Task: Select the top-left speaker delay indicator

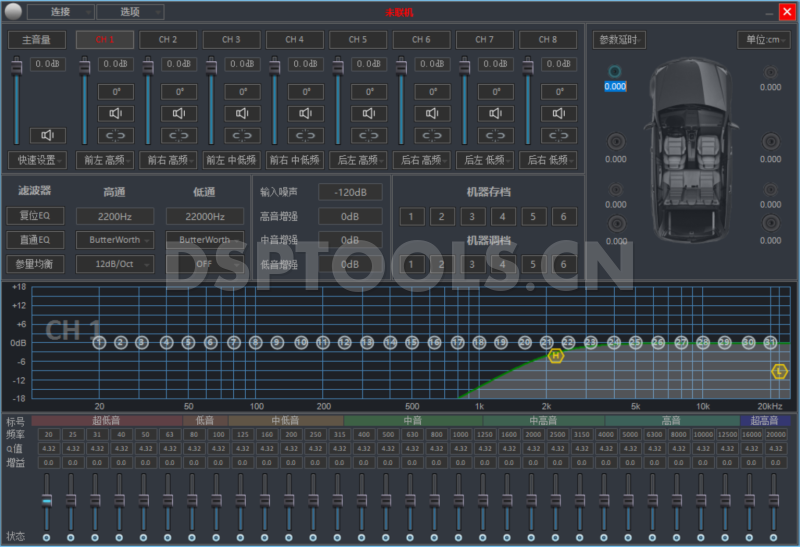Action: click(x=615, y=72)
